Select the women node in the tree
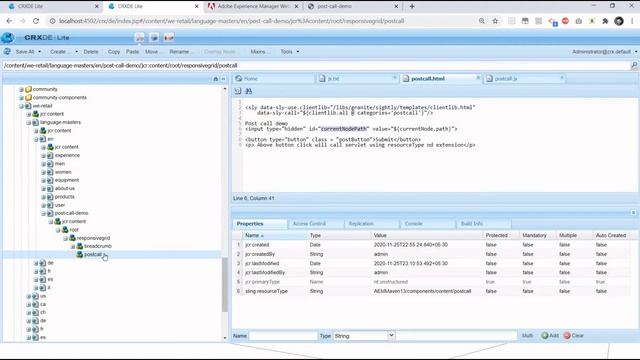 pos(63,172)
